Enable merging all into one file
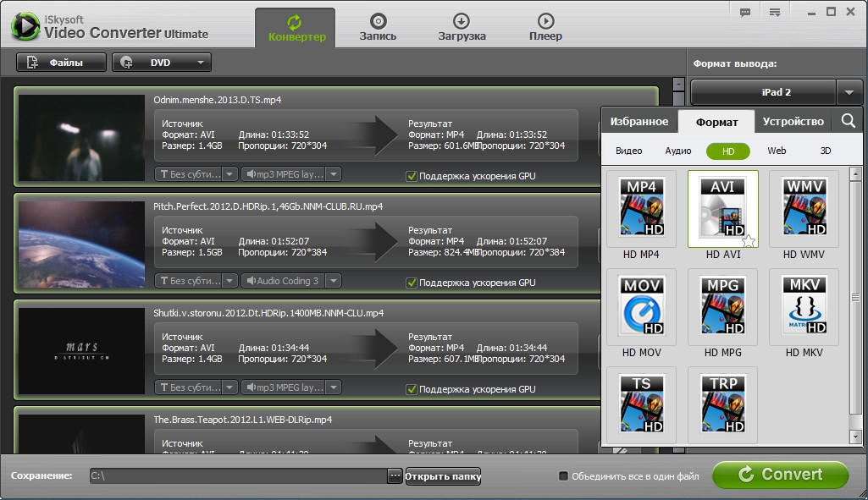Screen dimensions: 868x500 coord(564,476)
